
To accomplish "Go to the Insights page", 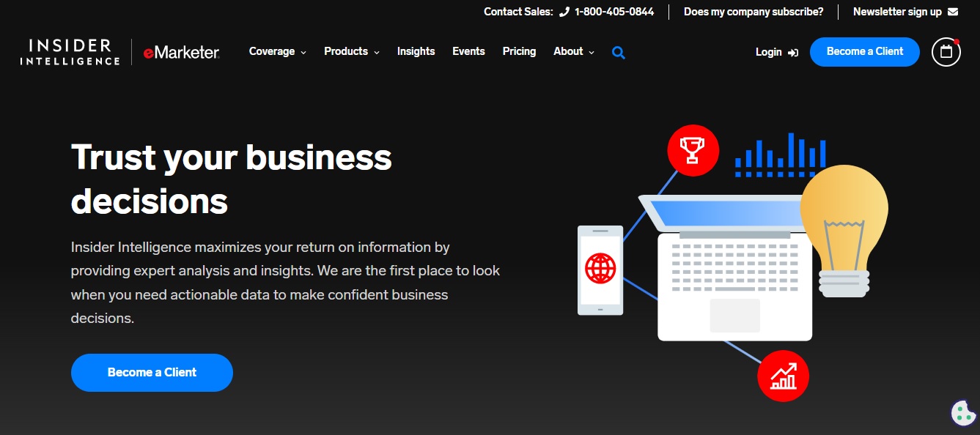I will (416, 51).
